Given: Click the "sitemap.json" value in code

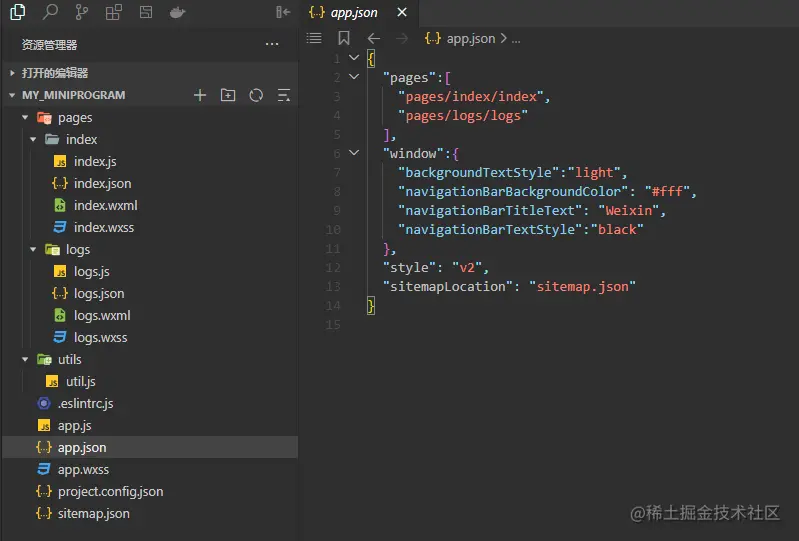Looking at the screenshot, I should coord(582,286).
